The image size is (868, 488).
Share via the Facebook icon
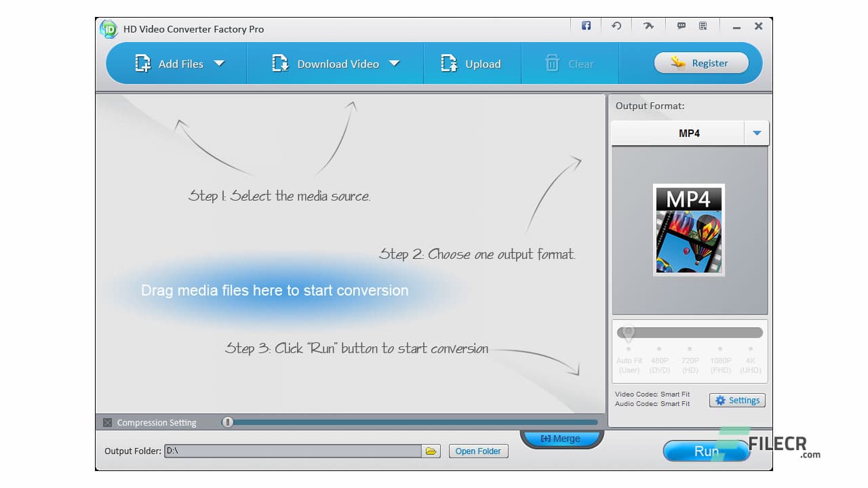tap(585, 25)
